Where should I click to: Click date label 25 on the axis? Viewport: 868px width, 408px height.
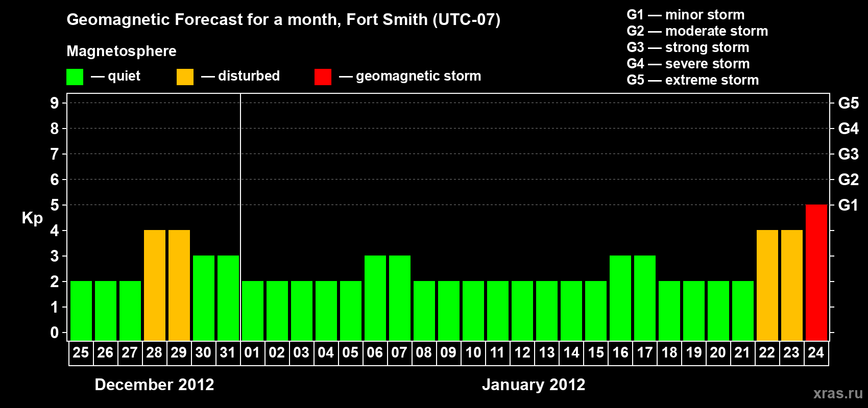click(x=81, y=352)
